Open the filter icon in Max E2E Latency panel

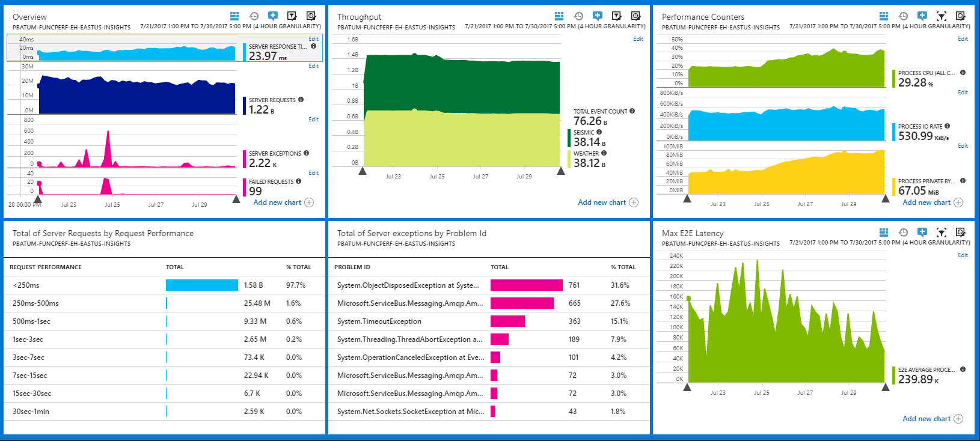pos(942,233)
